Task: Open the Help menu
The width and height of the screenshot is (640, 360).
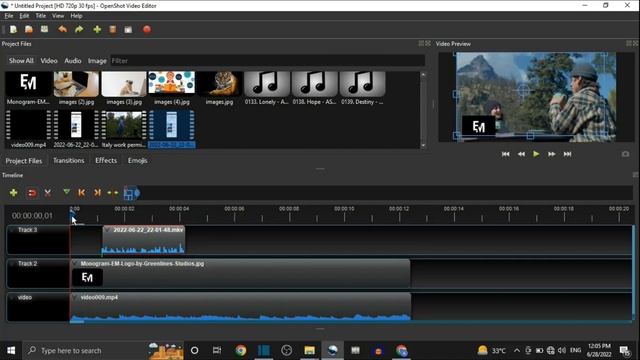Action: 76,16
